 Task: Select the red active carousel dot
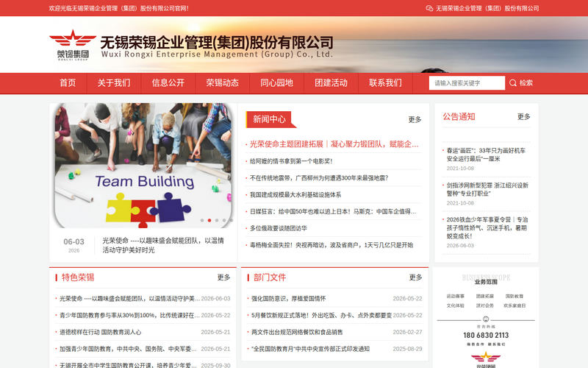(209, 220)
